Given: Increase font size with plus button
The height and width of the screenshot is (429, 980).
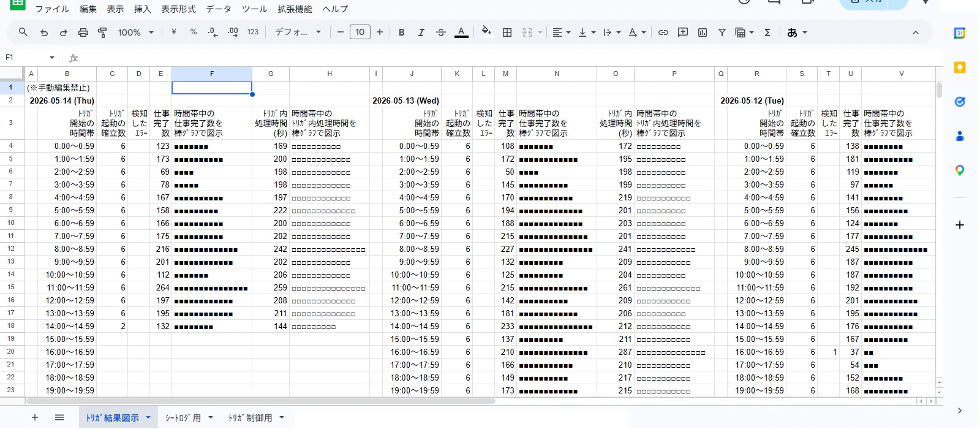Looking at the screenshot, I should click(380, 32).
